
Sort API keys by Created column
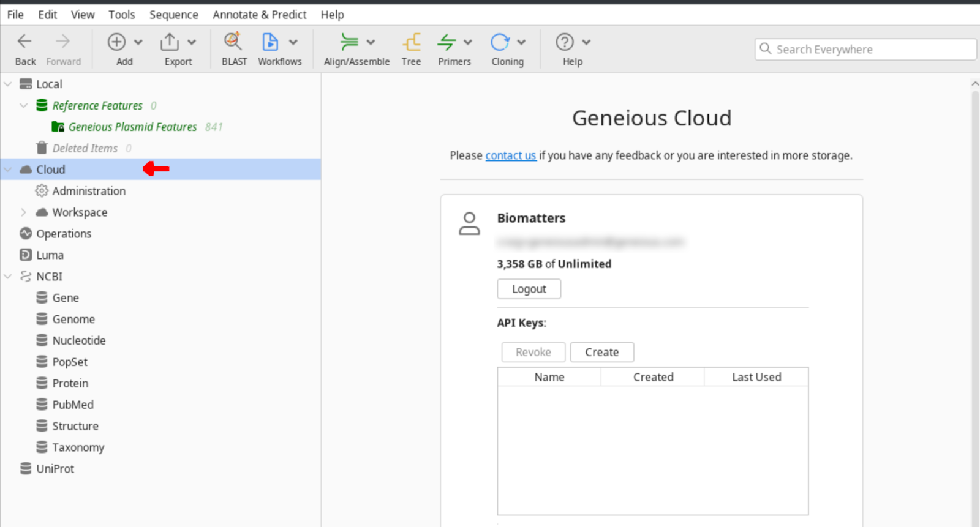(653, 377)
